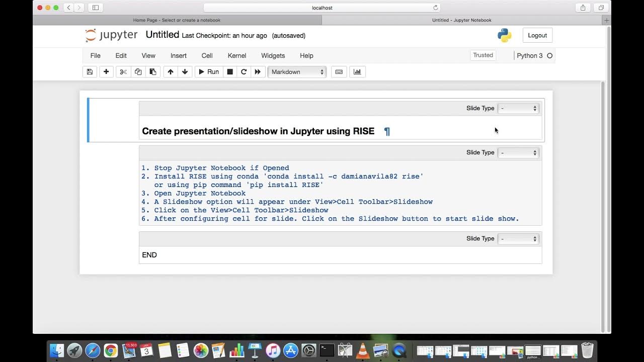This screenshot has height=362, width=644.
Task: Open Trash in the dock
Action: pyautogui.click(x=587, y=350)
